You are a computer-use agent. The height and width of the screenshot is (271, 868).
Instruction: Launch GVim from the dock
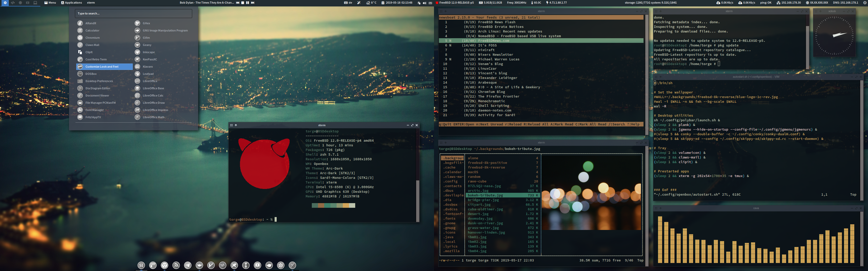211,265
